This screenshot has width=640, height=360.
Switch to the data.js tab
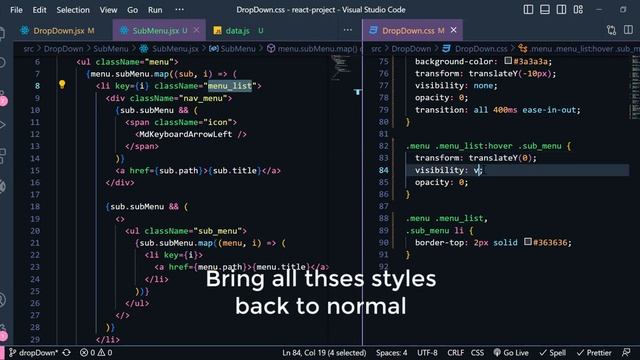point(238,31)
